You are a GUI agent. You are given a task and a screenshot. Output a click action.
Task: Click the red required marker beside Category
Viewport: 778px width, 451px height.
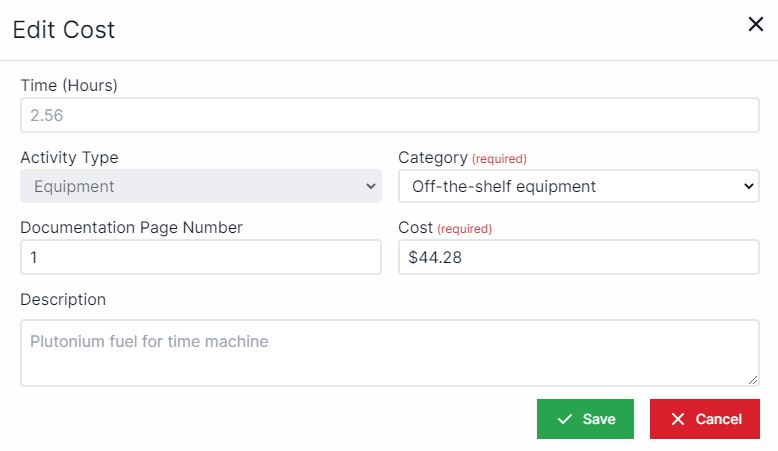point(499,158)
